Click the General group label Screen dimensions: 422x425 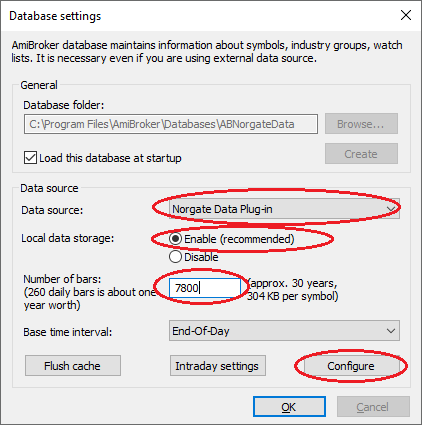coord(39,85)
